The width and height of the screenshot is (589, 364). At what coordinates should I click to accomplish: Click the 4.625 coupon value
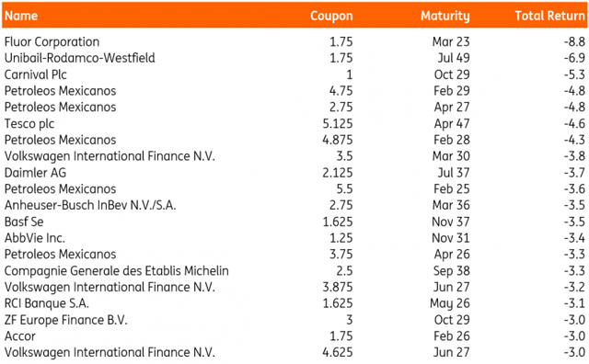tap(338, 352)
